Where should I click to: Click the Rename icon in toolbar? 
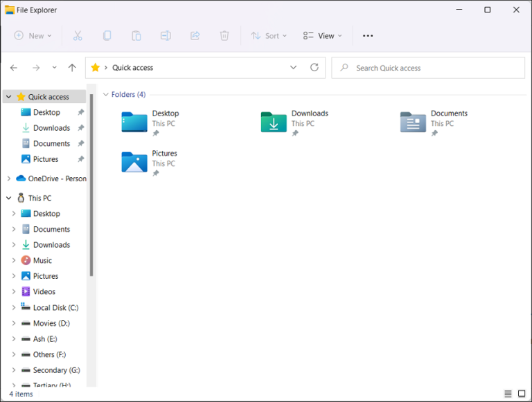coord(166,35)
